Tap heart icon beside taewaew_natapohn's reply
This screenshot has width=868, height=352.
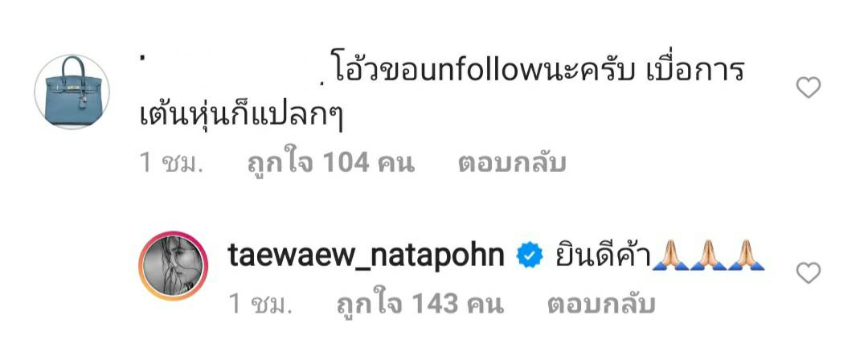(809, 273)
